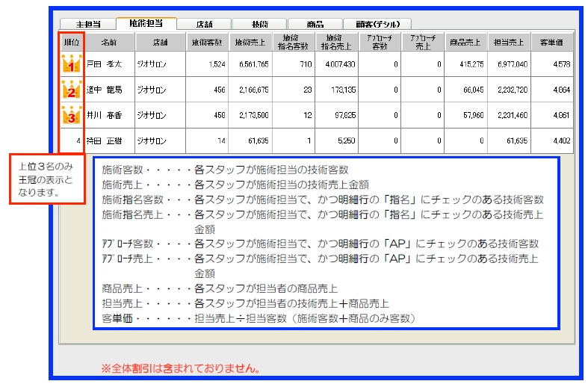Select the fourth-ranked staff 持田 正樹
Screen dimensions: 588x384
coord(104,140)
